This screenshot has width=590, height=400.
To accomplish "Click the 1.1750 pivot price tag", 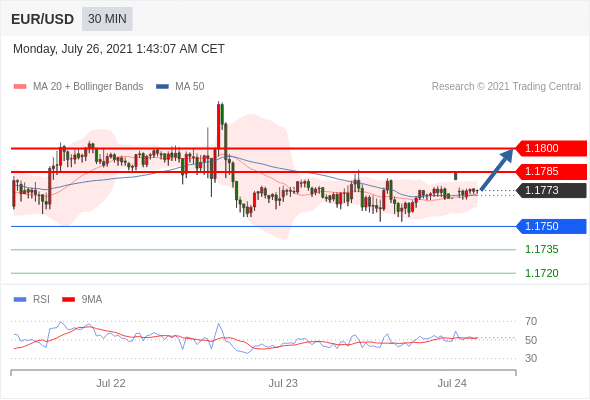I will (551, 227).
